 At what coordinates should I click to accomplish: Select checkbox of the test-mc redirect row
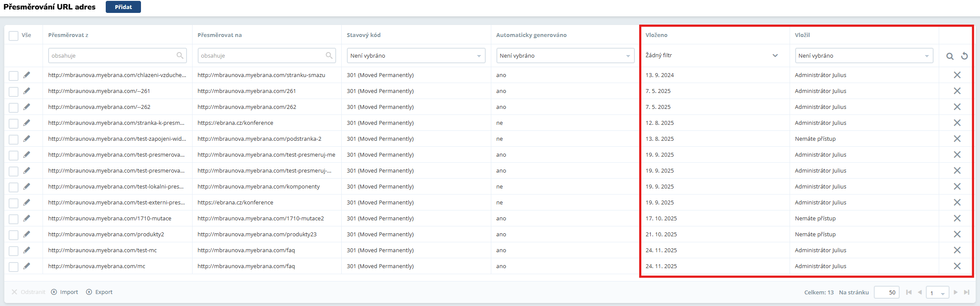(14, 250)
